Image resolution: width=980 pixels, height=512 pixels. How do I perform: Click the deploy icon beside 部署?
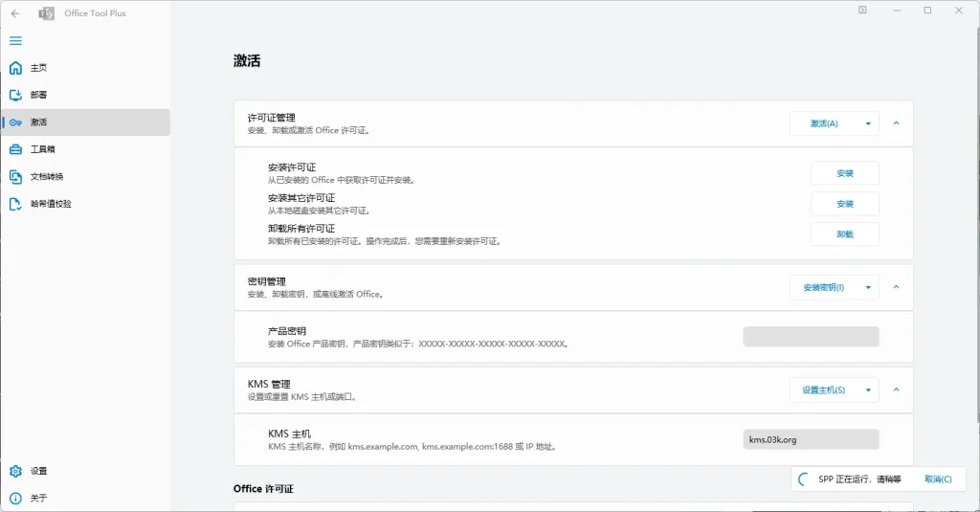[15, 95]
